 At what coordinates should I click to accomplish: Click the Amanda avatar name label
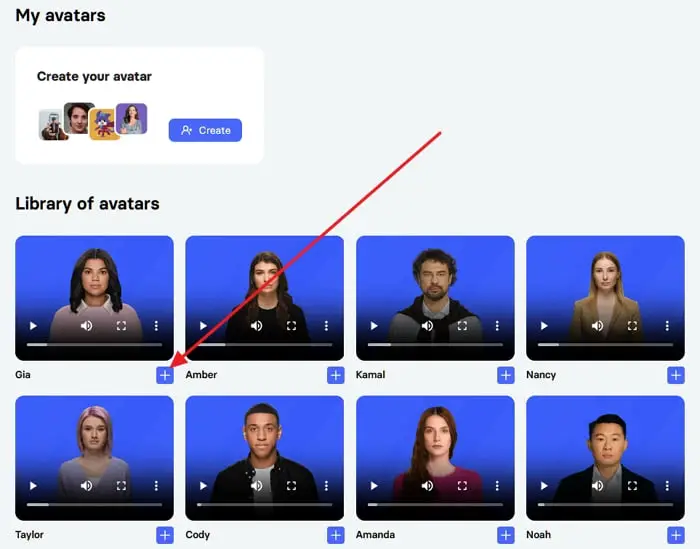(x=375, y=534)
